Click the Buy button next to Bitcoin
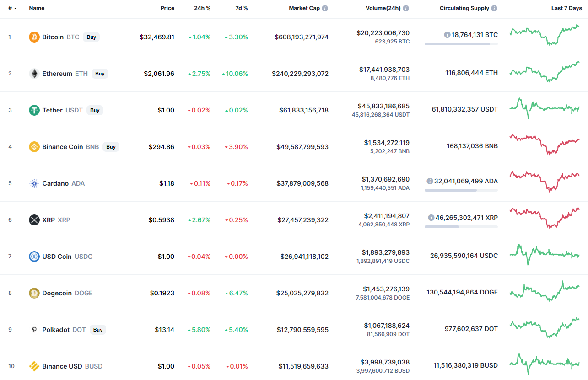Screen dimensions: 588x380 point(92,37)
